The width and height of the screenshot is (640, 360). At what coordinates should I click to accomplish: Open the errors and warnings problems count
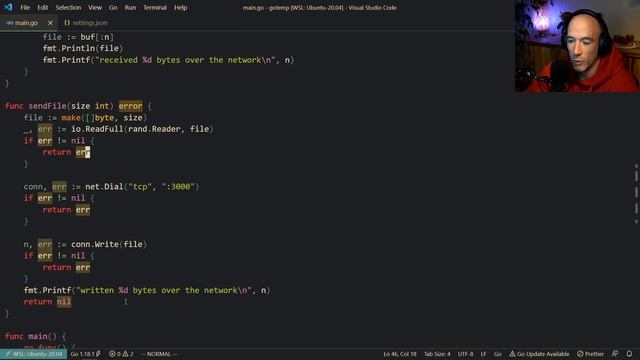coord(121,354)
